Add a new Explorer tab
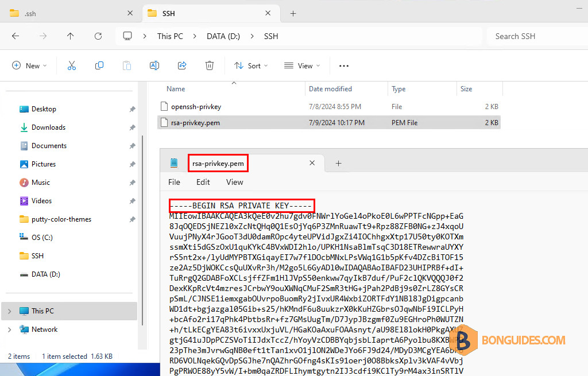588x376 pixels. pos(293,14)
